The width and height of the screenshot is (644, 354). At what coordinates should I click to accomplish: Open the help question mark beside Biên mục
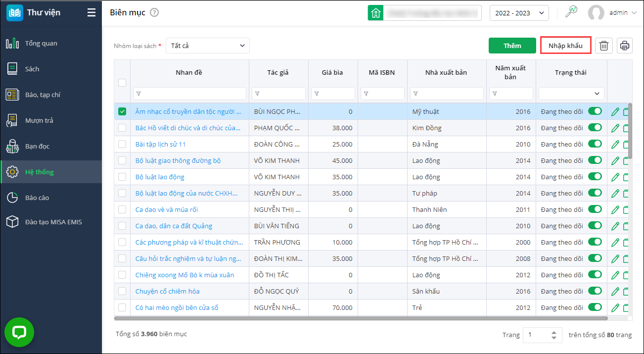(154, 13)
